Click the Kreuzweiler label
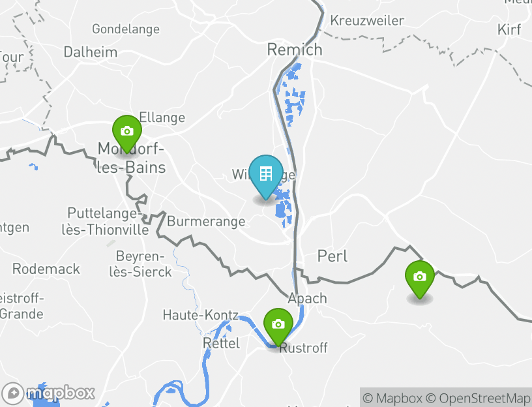Image resolution: width=532 pixels, height=407 pixels. (x=367, y=20)
